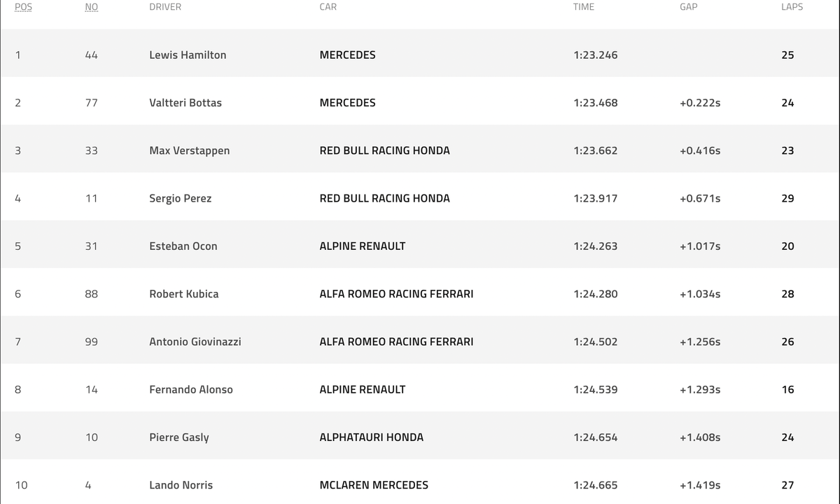Click the NO column header
This screenshot has height=504, width=840.
(x=92, y=7)
